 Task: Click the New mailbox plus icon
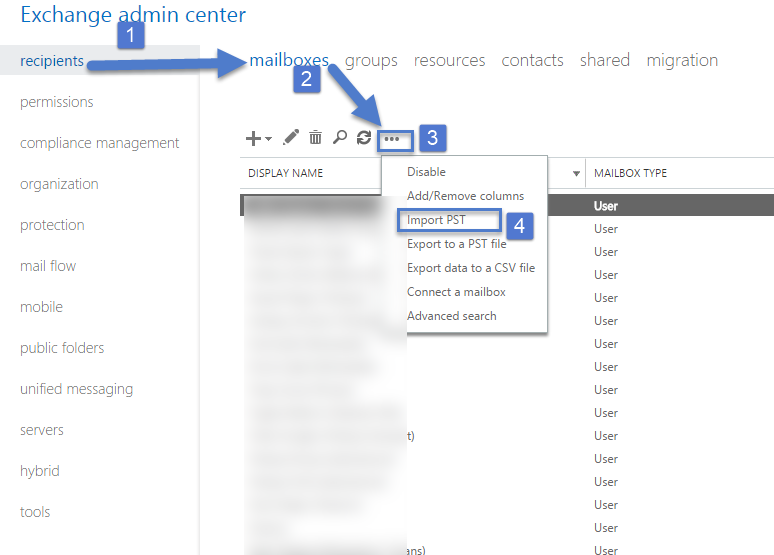coord(253,138)
